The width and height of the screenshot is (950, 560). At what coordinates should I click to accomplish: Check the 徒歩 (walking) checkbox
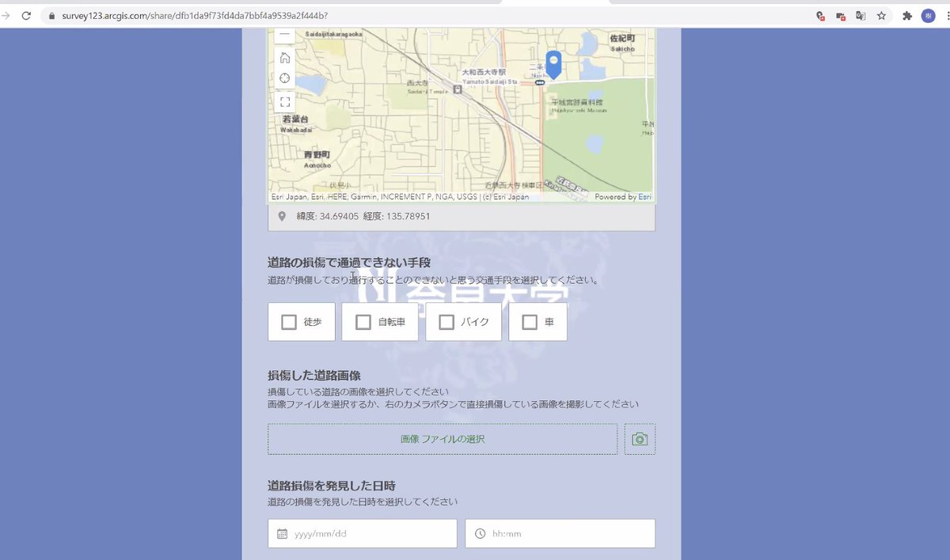(x=289, y=322)
